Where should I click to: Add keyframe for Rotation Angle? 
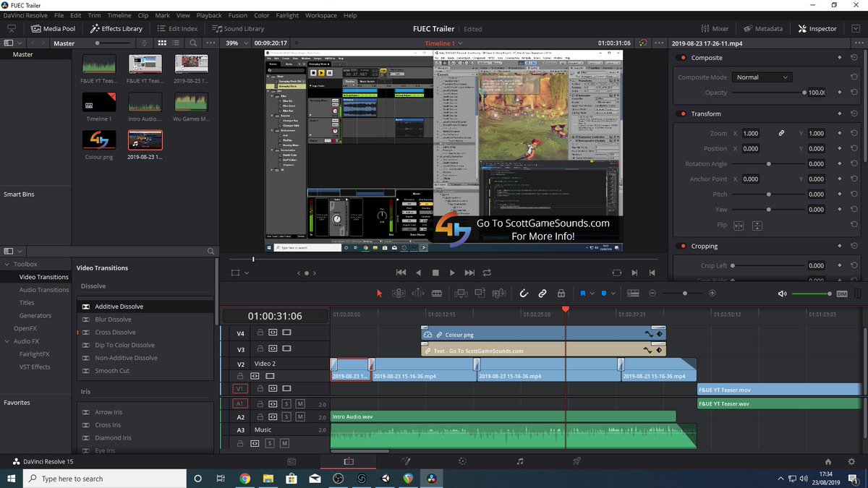[x=839, y=164]
